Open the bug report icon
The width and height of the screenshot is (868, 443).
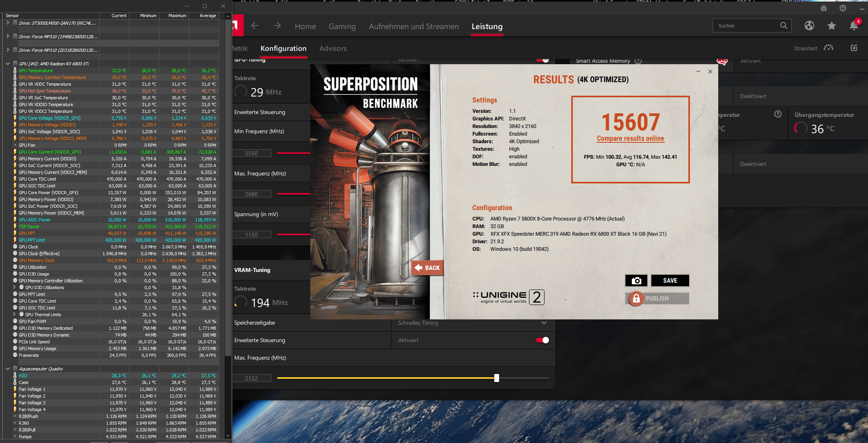tap(824, 8)
